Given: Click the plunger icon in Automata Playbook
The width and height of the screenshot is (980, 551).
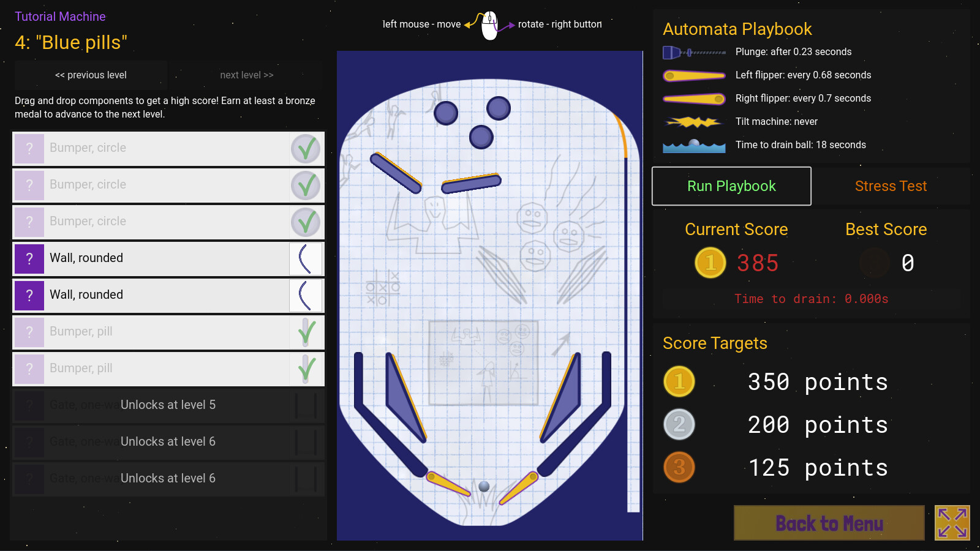Looking at the screenshot, I should (695, 52).
